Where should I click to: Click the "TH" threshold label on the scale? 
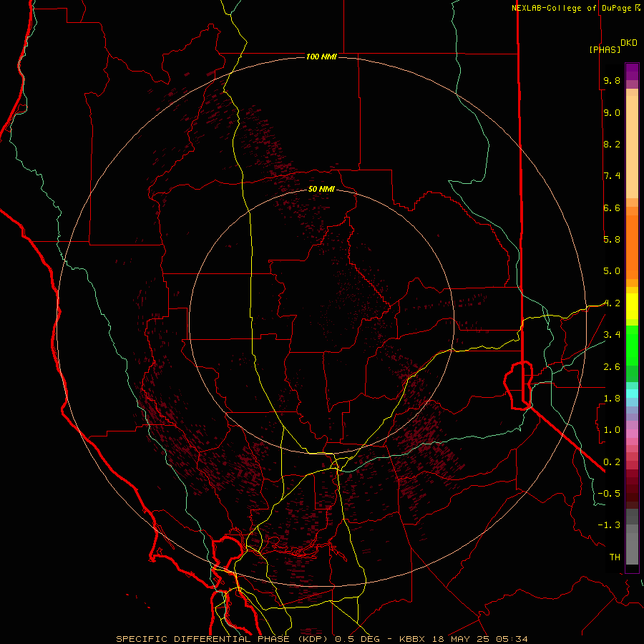point(615,557)
